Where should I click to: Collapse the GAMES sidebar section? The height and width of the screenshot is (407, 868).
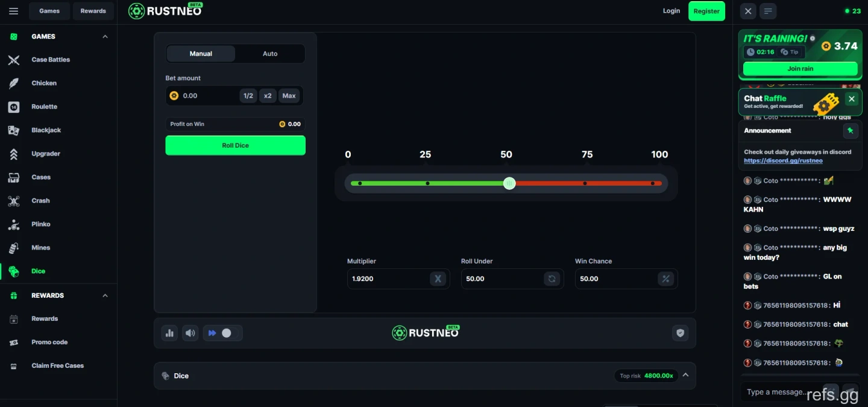(x=105, y=37)
